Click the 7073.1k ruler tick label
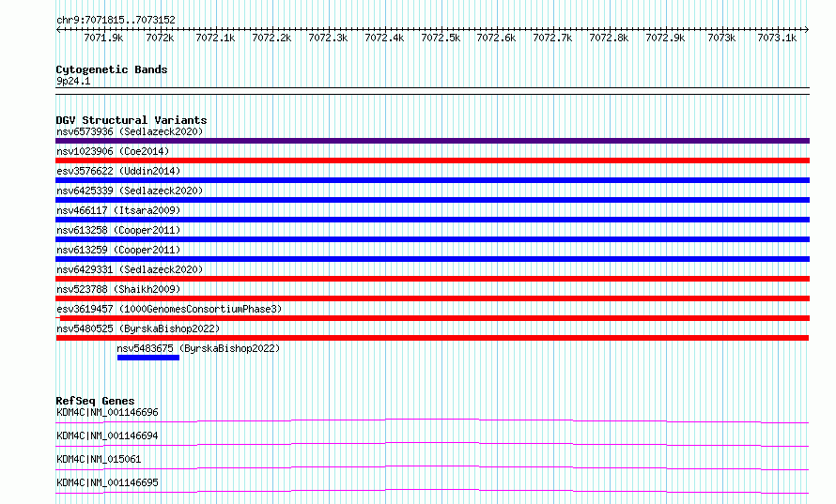The width and height of the screenshot is (836, 504). (x=777, y=38)
